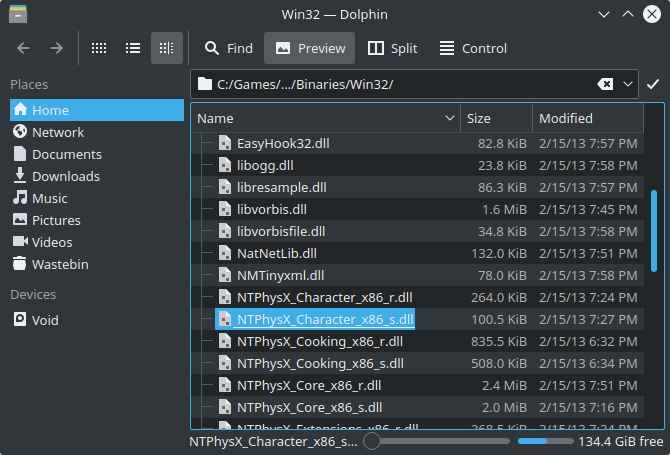
Task: Clear the location bar text
Action: [x=605, y=84]
